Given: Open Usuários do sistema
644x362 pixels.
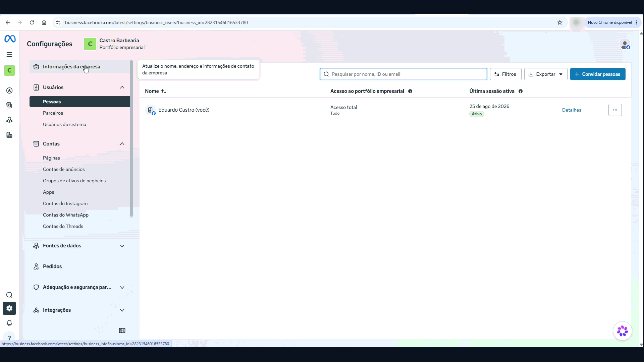Looking at the screenshot, I should click(64, 124).
